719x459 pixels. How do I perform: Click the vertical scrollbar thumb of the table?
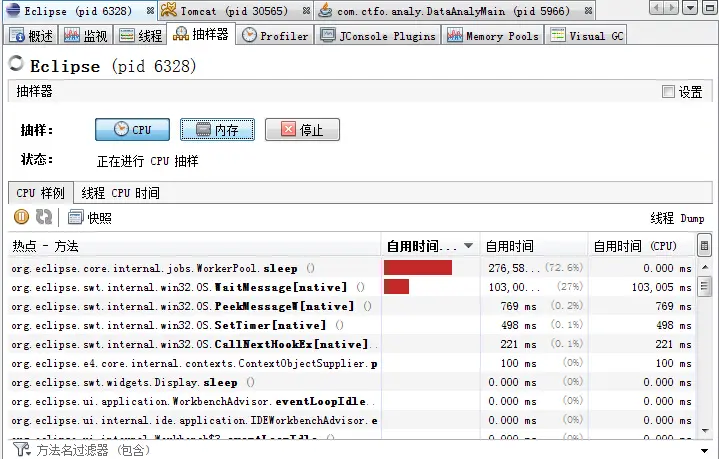pos(704,288)
